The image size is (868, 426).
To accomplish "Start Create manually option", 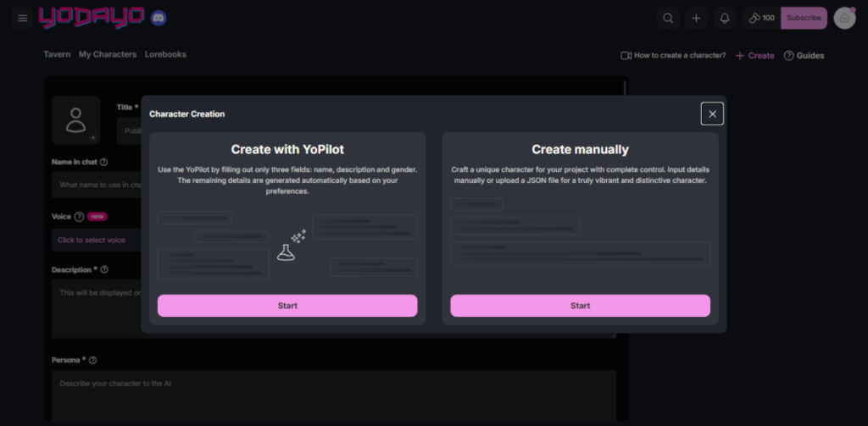I will (x=580, y=306).
